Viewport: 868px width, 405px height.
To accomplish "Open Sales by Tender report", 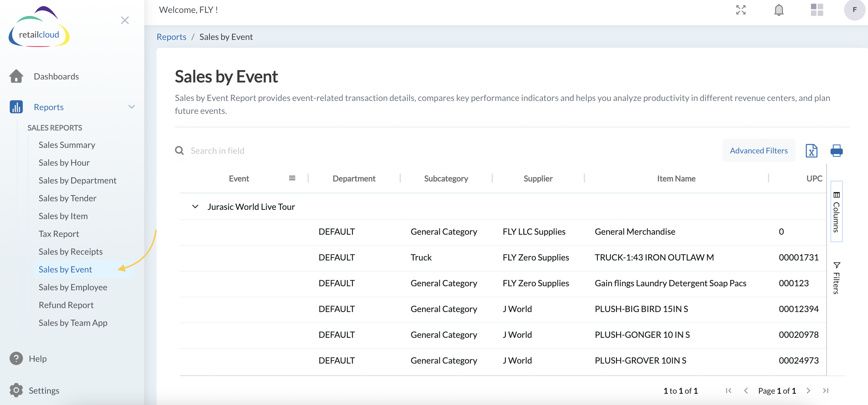I will (68, 199).
